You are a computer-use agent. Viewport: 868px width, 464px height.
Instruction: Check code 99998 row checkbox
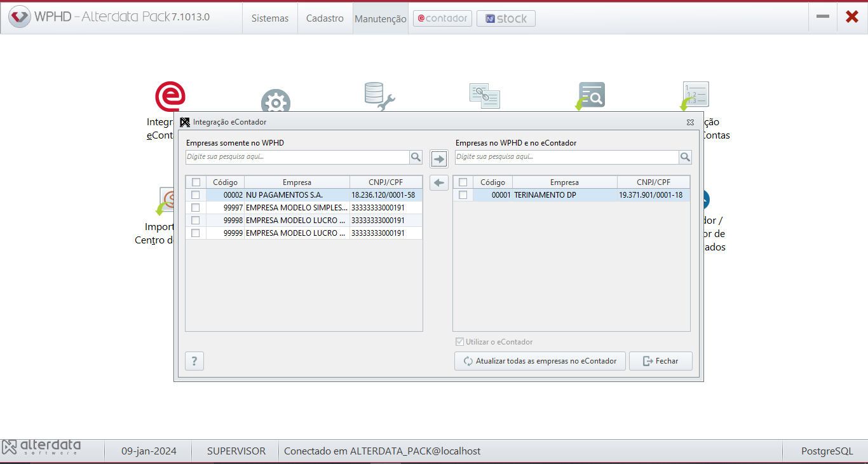pyautogui.click(x=196, y=221)
